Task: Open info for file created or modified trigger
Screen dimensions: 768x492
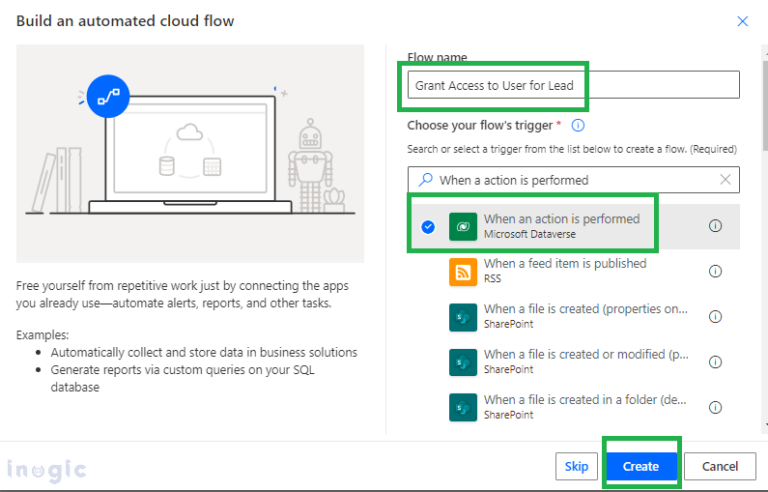Action: [x=715, y=362]
